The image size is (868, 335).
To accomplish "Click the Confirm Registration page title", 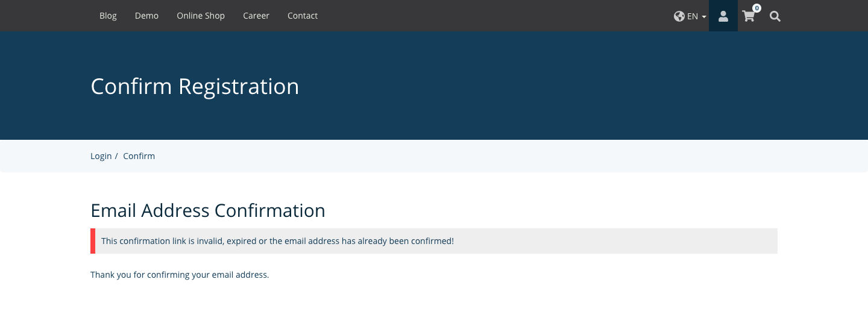I will click(195, 87).
